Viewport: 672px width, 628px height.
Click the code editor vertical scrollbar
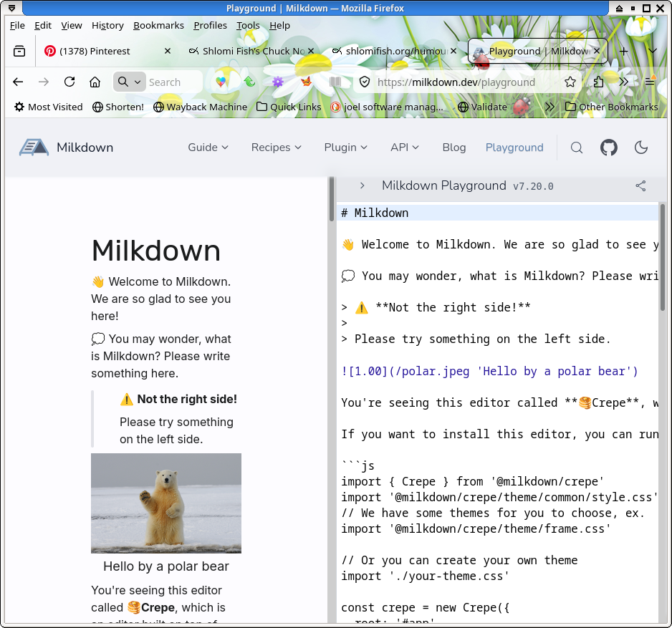tap(662, 258)
